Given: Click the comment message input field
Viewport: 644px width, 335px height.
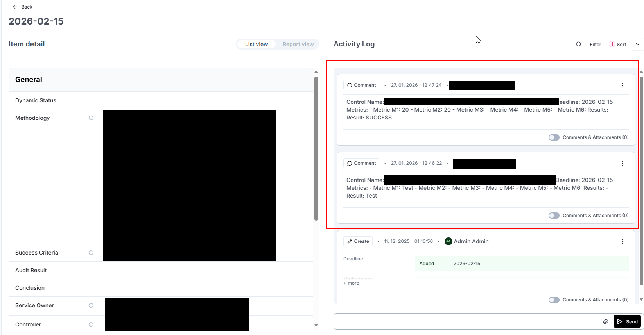Looking at the screenshot, I should 465,321.
